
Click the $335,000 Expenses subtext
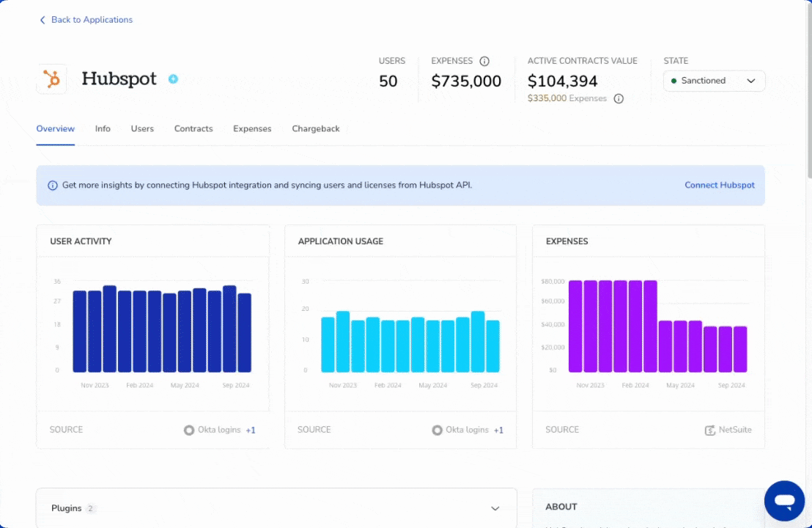pyautogui.click(x=567, y=98)
